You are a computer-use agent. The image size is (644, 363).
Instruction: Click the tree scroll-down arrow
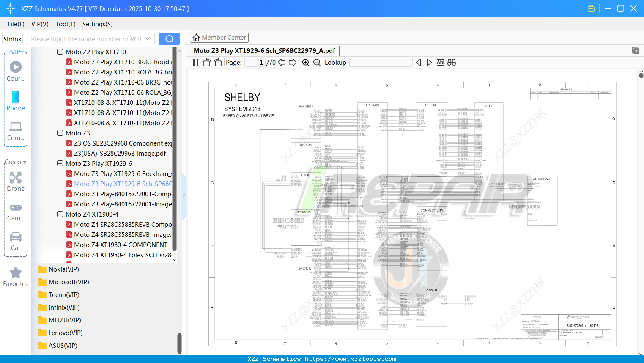coord(174,259)
